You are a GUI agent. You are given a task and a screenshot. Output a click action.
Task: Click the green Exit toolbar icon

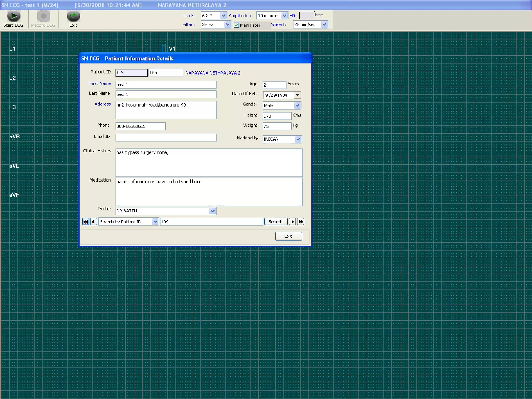click(73, 16)
